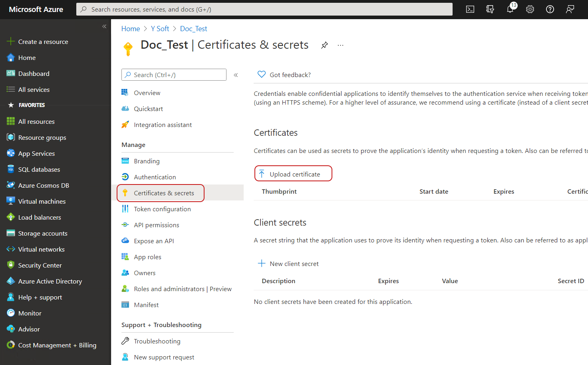Screen dimensions: 588x365
Task: Open the Directories and subscriptions filter icon
Action: (x=490, y=9)
